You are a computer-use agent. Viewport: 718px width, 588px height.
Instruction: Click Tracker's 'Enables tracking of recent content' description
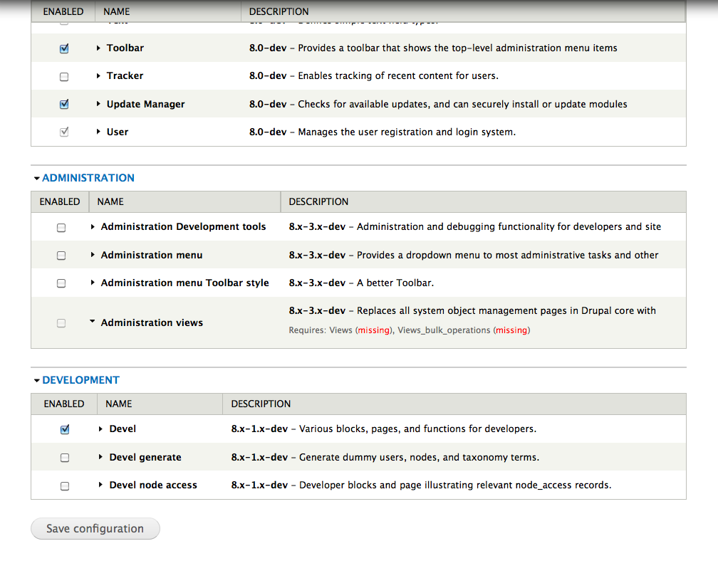coord(398,76)
